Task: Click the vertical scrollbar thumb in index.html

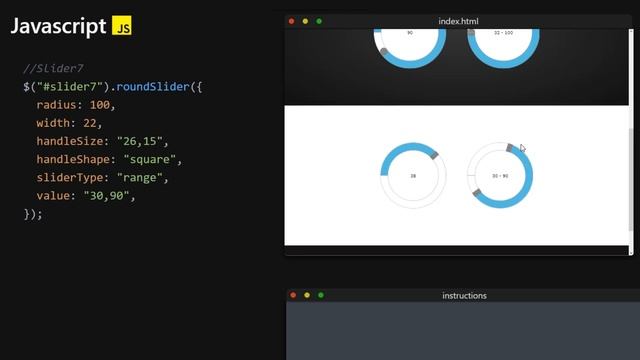Action: click(631, 180)
